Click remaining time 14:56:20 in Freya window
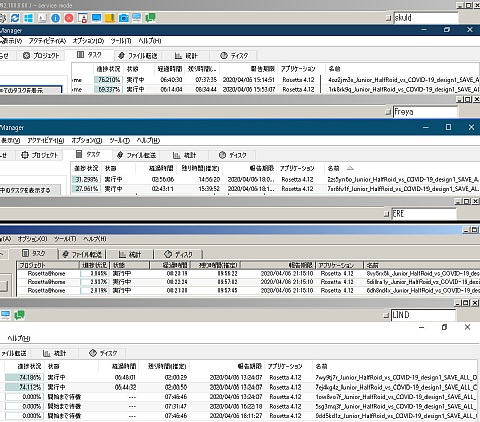480x422 pixels. 209,180
